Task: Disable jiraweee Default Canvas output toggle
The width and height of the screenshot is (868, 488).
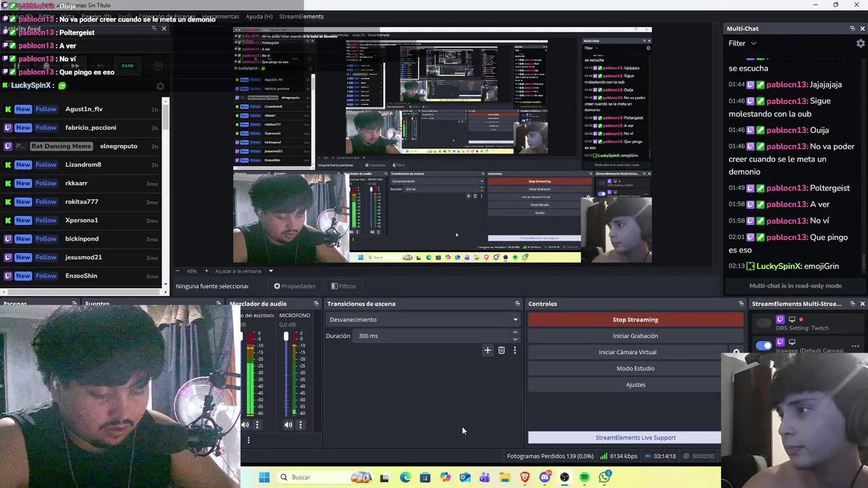Action: pos(764,345)
